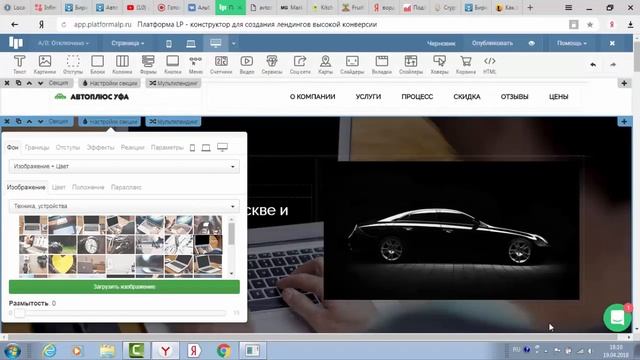
Task: Select the Вкладки tabs tool
Action: [x=382, y=64]
